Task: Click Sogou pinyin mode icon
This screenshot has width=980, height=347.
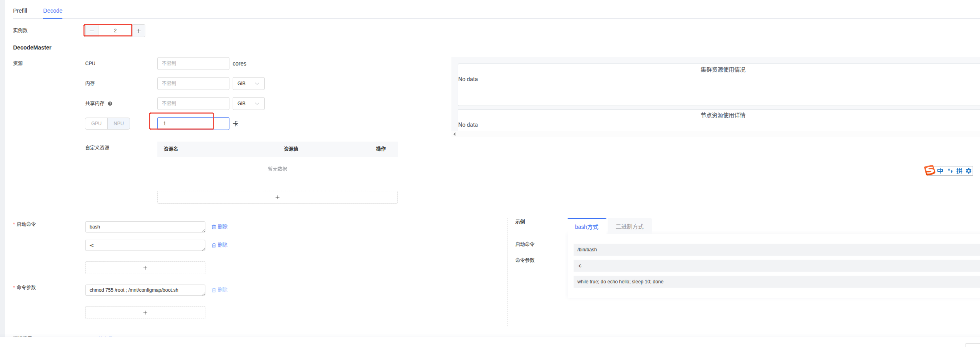Action: (959, 171)
